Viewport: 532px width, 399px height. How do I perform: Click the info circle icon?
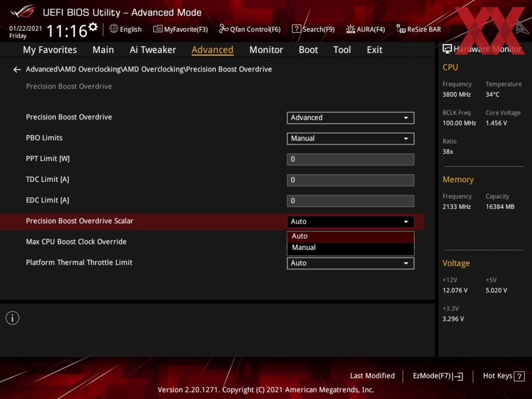pyautogui.click(x=13, y=318)
